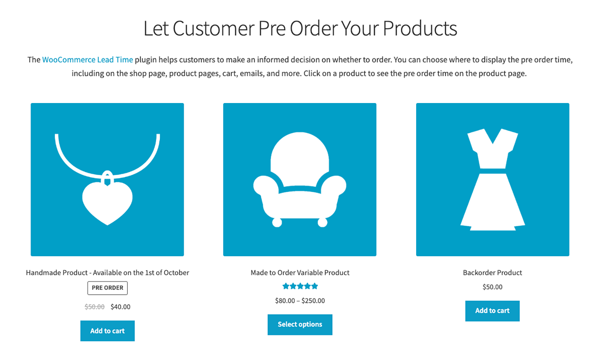This screenshot has height=364, width=593.
Task: Click Select options for the variable product
Action: pos(300,324)
